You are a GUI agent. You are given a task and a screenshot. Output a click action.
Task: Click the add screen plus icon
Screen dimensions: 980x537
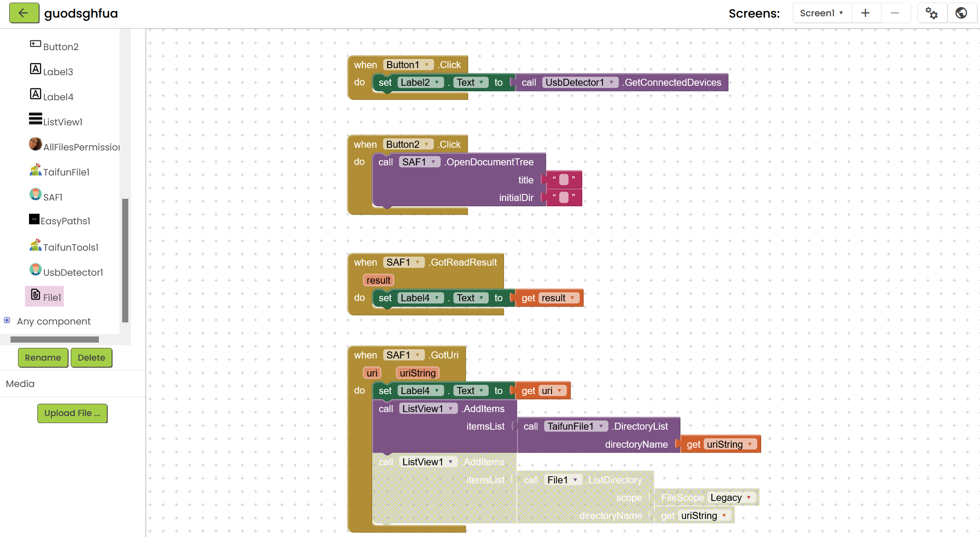tap(865, 13)
